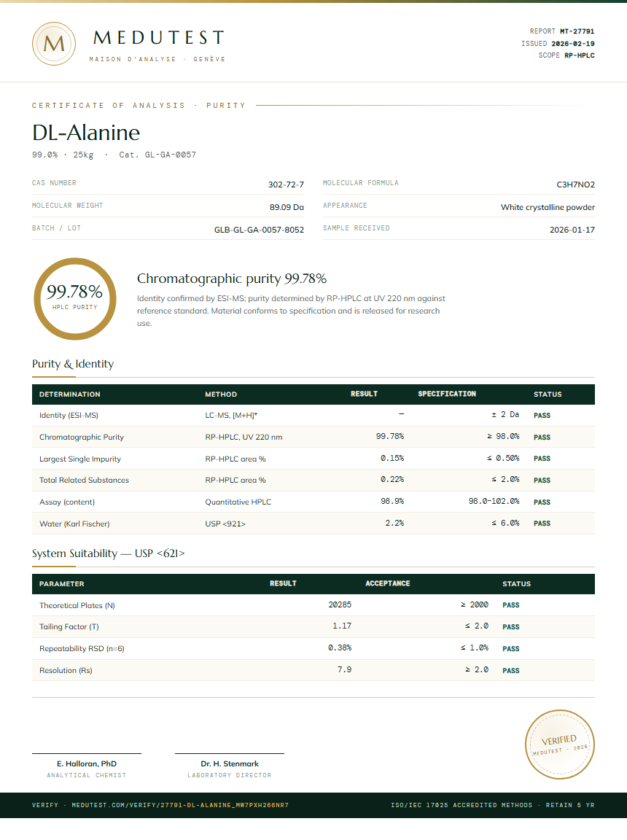This screenshot has width=627, height=840.
Task: Select appearance White crystalline powder
Action: tap(548, 207)
